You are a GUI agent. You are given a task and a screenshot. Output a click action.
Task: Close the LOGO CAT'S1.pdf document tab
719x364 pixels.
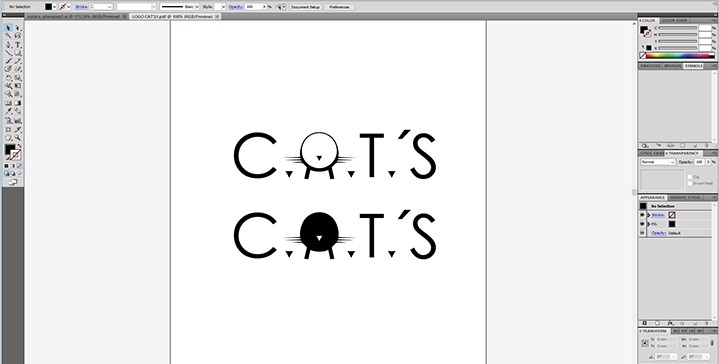[x=217, y=17]
